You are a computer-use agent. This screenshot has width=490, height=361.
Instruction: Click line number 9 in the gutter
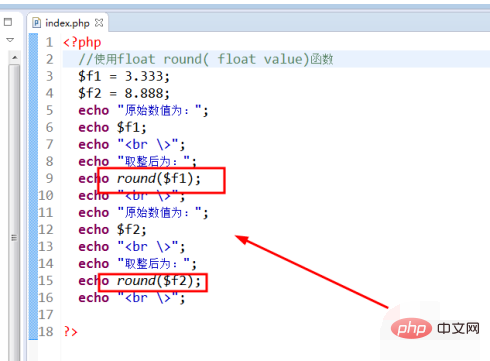(x=49, y=178)
